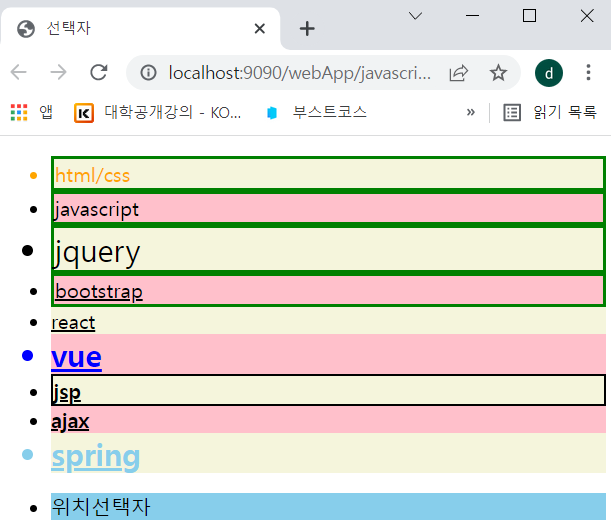Open the 읽기 목록 label
The image size is (611, 527).
[x=565, y=112]
